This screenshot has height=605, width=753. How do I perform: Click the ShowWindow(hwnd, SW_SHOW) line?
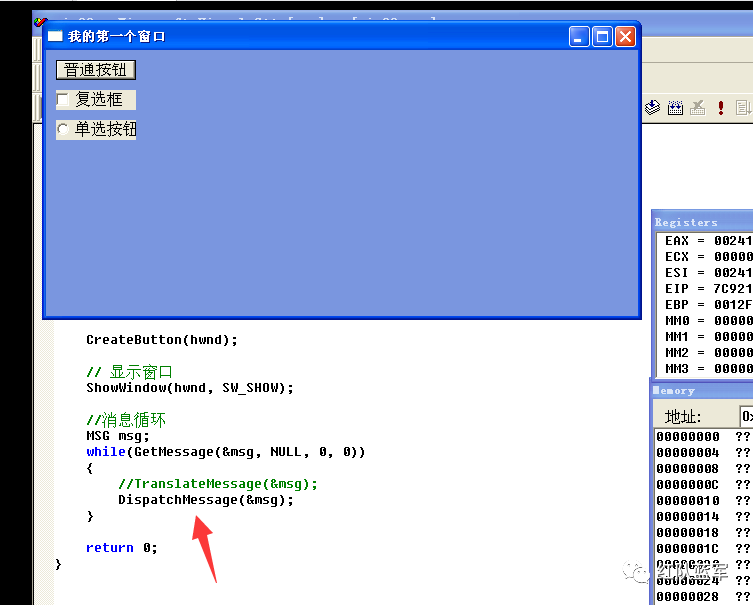[x=190, y=387]
